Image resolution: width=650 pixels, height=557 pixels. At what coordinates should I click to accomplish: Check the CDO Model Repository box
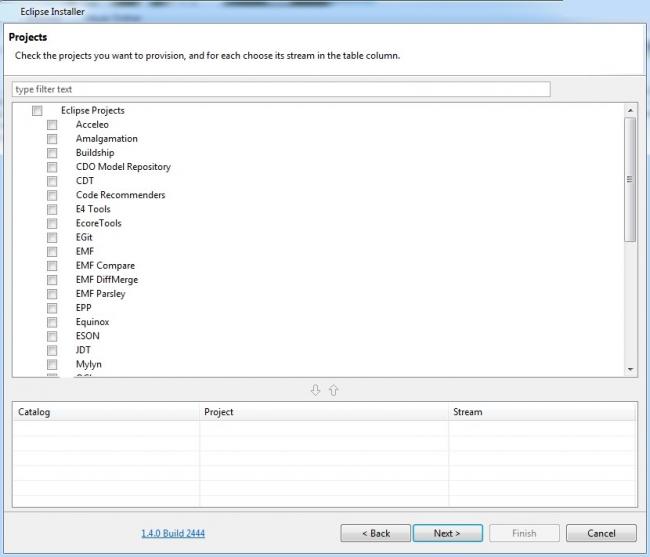pos(52,167)
